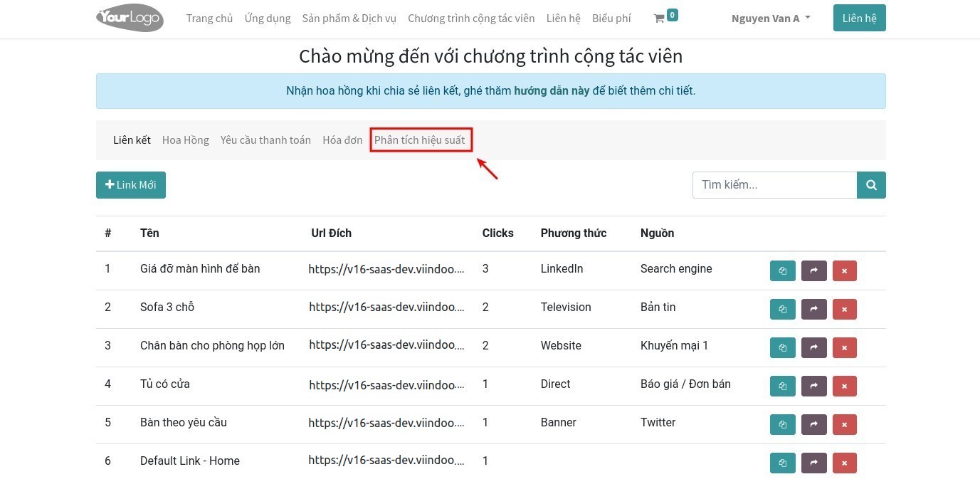Screen dimensions: 980x489
Task: Open the Phân tích hiệu suất tab
Action: [x=420, y=140]
